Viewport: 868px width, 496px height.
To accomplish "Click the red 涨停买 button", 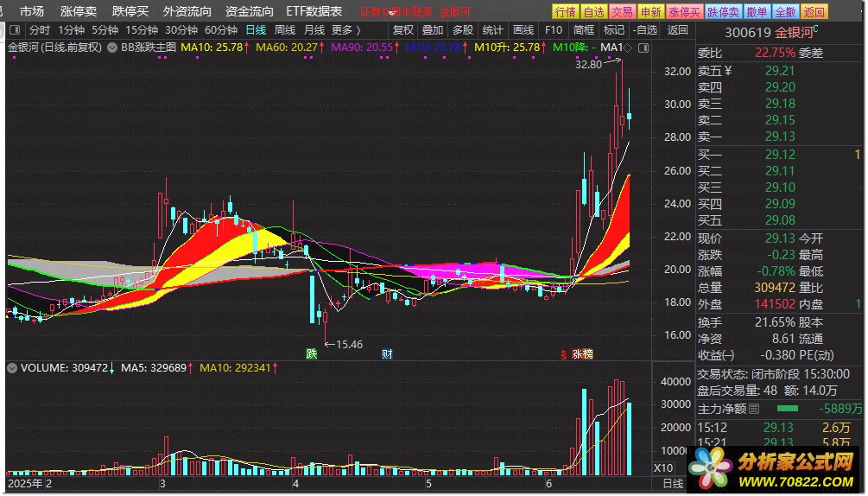I will [x=684, y=11].
